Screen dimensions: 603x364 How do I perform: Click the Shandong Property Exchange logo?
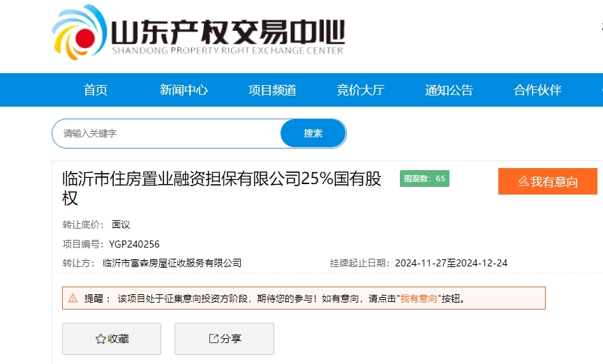click(198, 32)
